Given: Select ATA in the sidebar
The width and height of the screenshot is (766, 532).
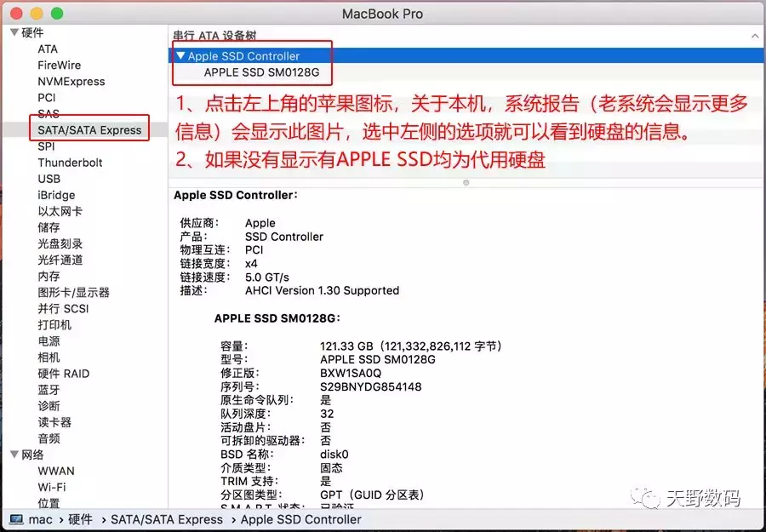Looking at the screenshot, I should pos(48,49).
